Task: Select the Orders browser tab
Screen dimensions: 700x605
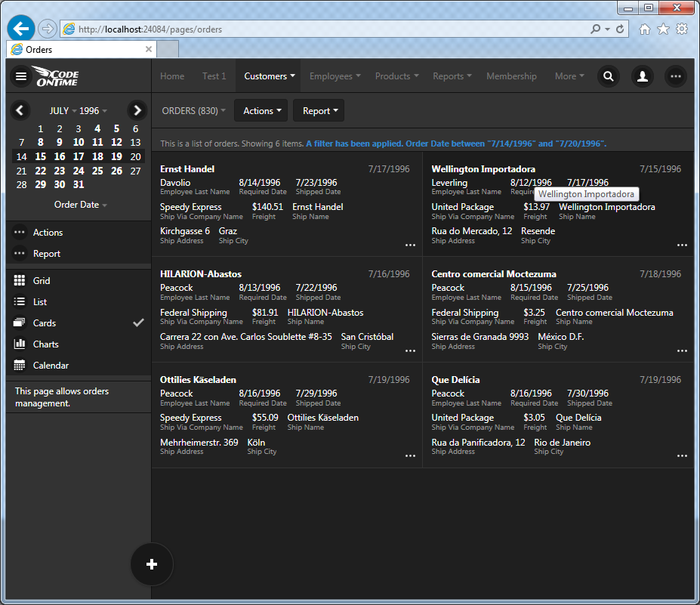Action: click(x=82, y=49)
